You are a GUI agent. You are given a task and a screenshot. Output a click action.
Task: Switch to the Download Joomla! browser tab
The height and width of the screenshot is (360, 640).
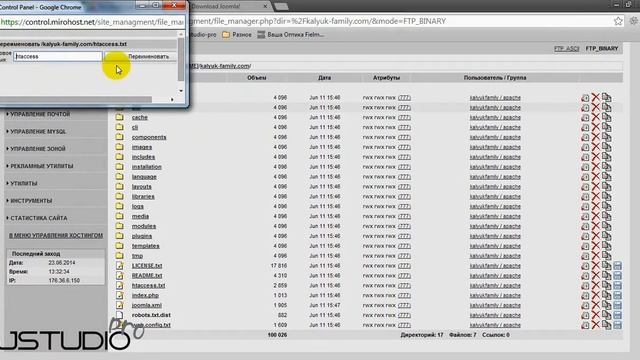[229, 7]
